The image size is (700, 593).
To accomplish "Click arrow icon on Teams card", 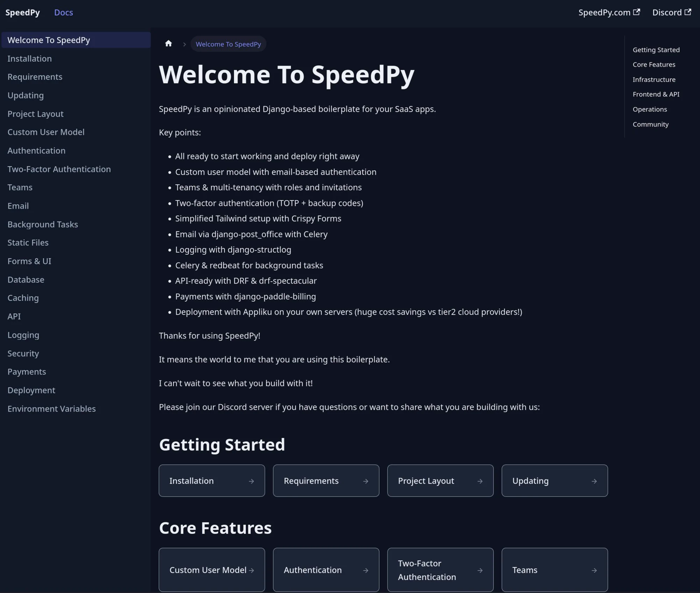I will pyautogui.click(x=594, y=570).
